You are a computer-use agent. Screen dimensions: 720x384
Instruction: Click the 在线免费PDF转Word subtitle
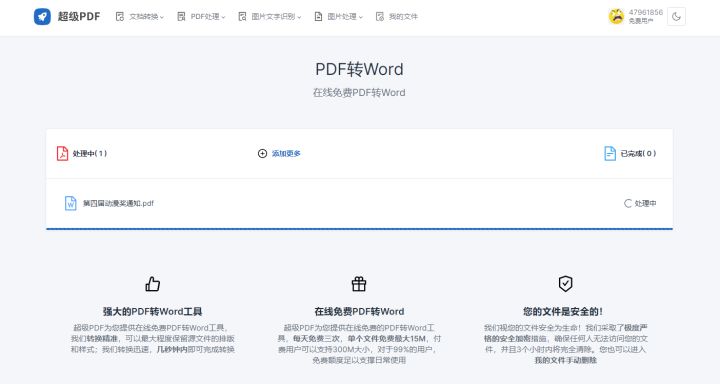[359, 92]
